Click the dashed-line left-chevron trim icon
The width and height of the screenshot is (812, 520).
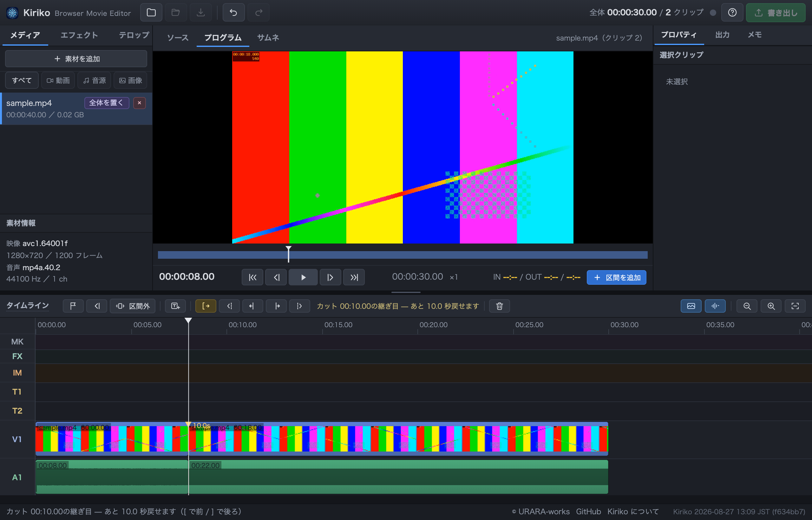(x=229, y=306)
